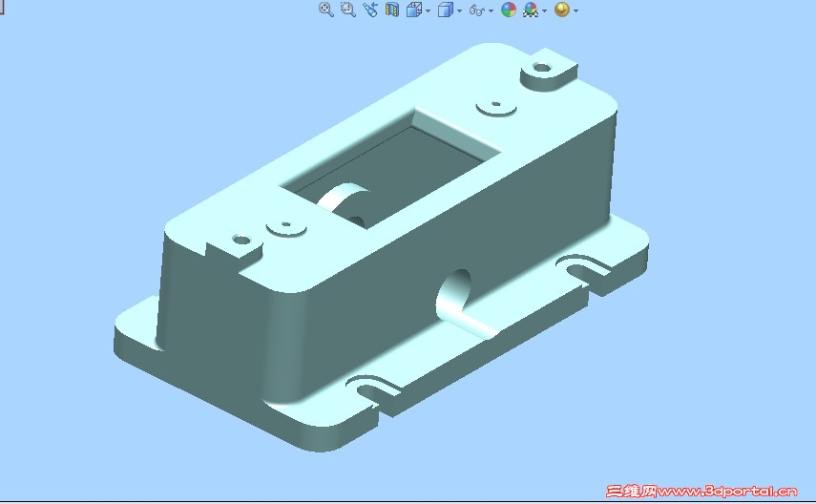
Task: Pick the small hole in the top corner tab
Action: click(x=542, y=68)
